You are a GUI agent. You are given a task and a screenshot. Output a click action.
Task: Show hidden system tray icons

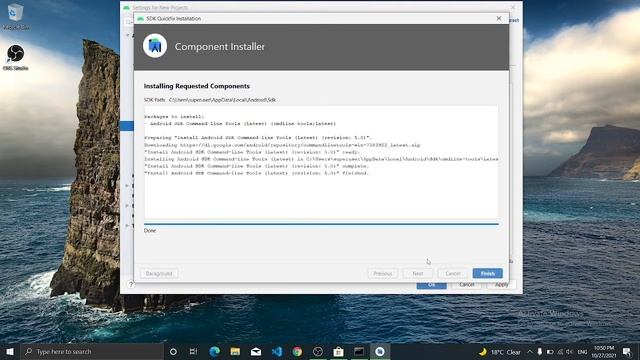click(x=529, y=352)
